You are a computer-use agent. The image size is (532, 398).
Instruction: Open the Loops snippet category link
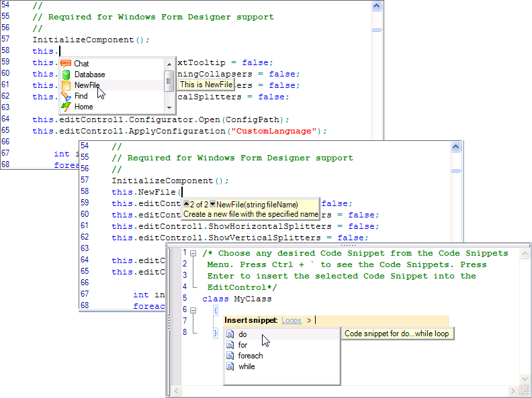pos(292,320)
